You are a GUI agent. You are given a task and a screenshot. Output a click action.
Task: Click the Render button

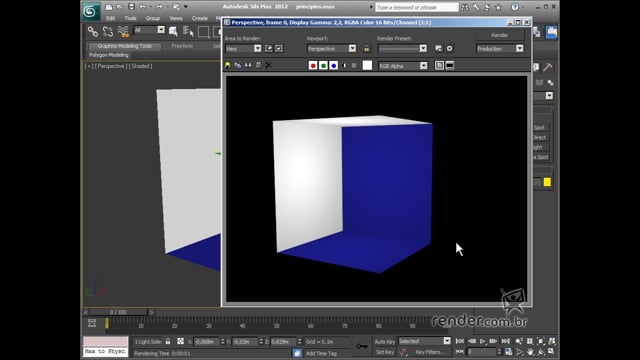500,35
